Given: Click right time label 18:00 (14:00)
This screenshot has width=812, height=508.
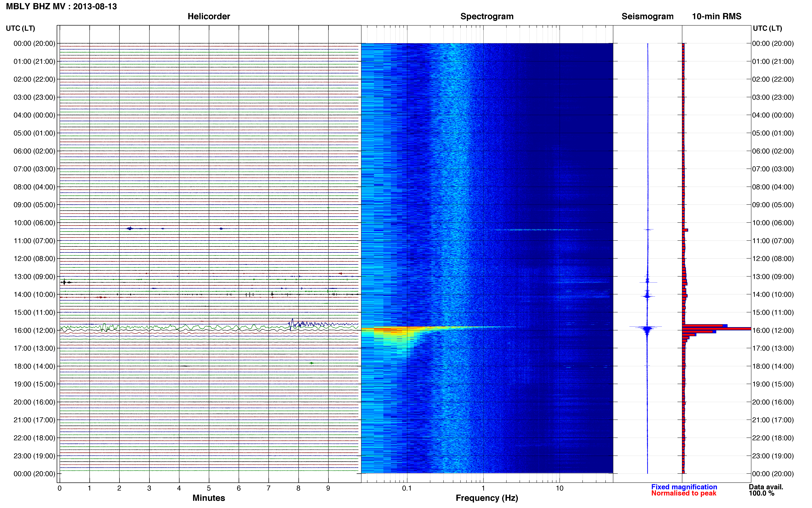Looking at the screenshot, I should coord(773,366).
